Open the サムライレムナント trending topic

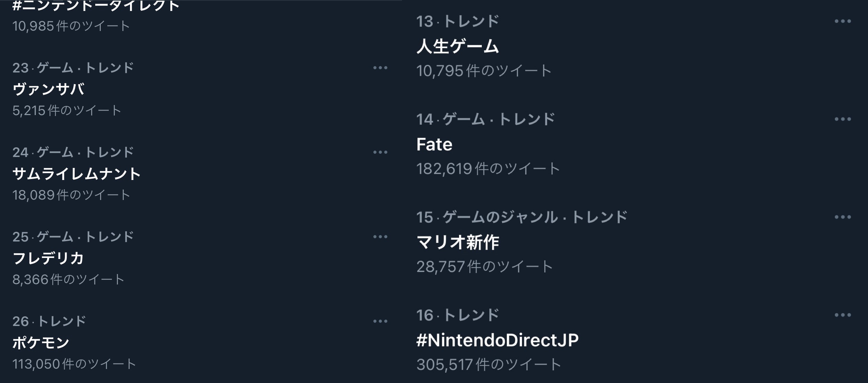tap(77, 174)
